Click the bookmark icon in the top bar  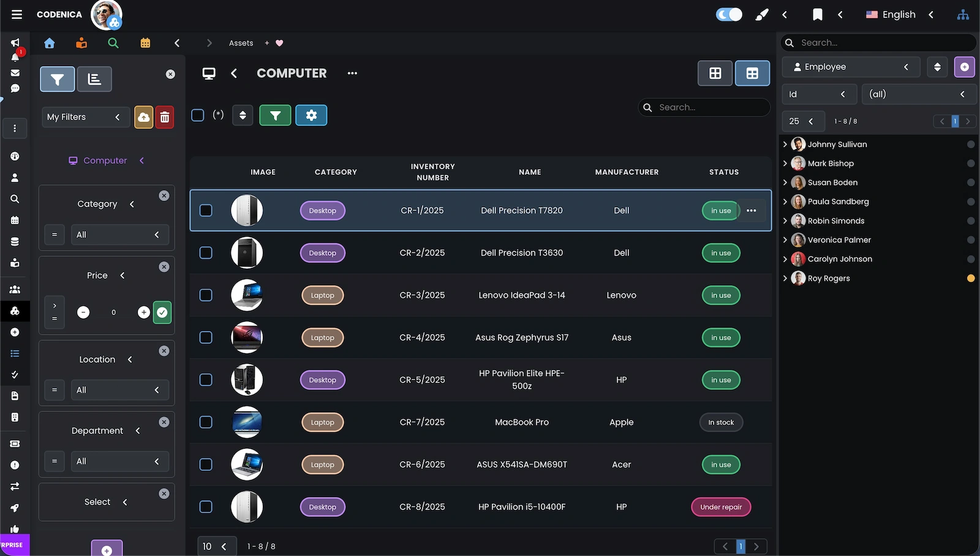click(x=818, y=14)
